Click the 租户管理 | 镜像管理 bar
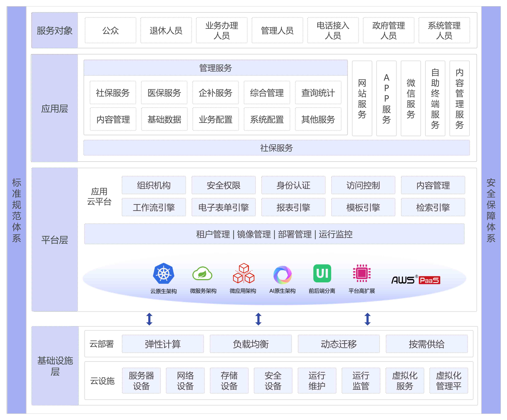Image resolution: width=507 pixels, height=420 pixels. [x=274, y=234]
